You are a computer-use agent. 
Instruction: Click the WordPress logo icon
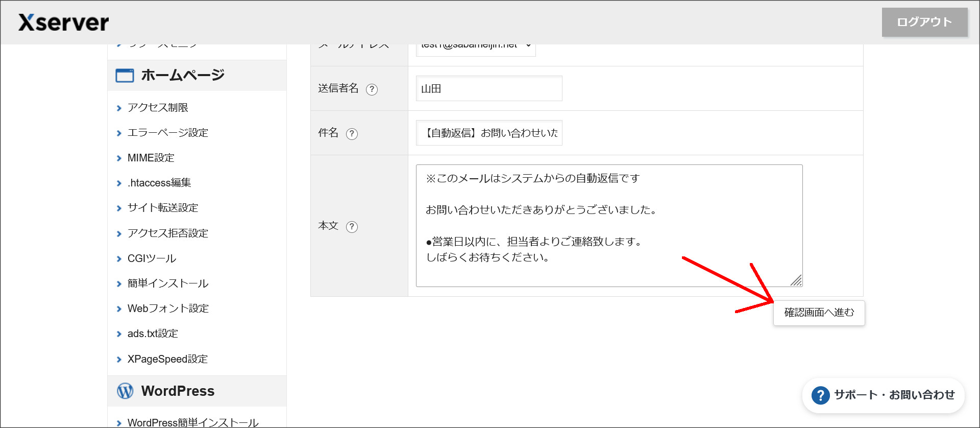point(125,391)
